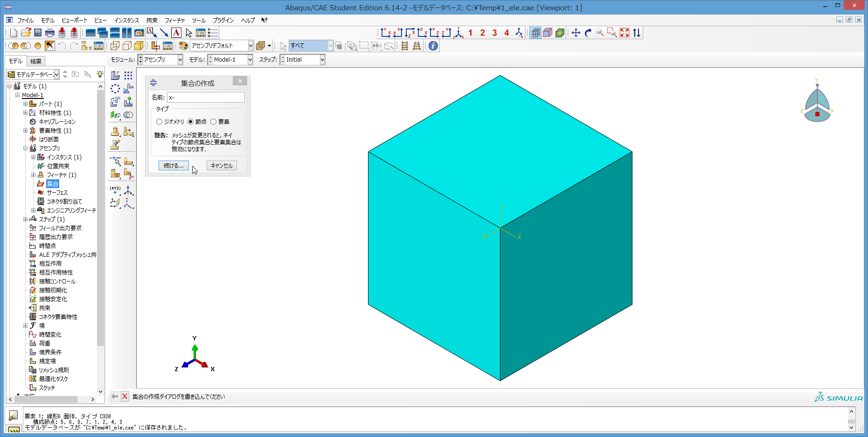The width and height of the screenshot is (868, 437).
Task: Create a new model database
Action: (14, 33)
